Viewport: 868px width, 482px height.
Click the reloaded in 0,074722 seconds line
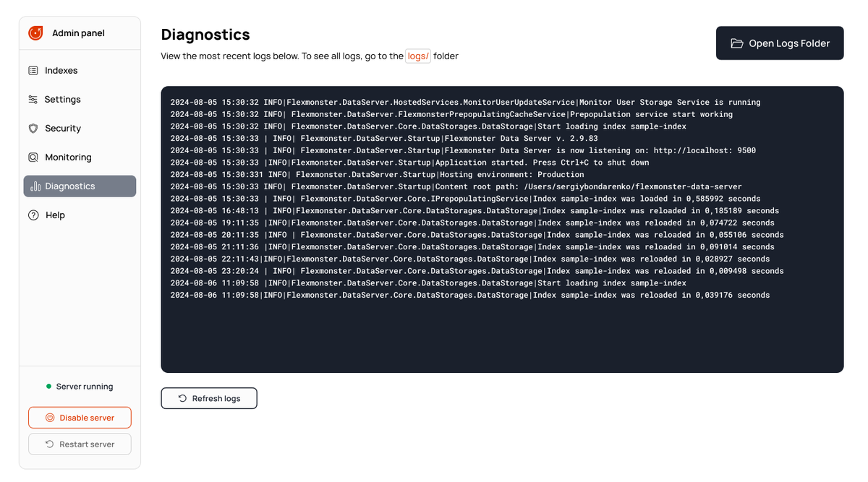[472, 223]
